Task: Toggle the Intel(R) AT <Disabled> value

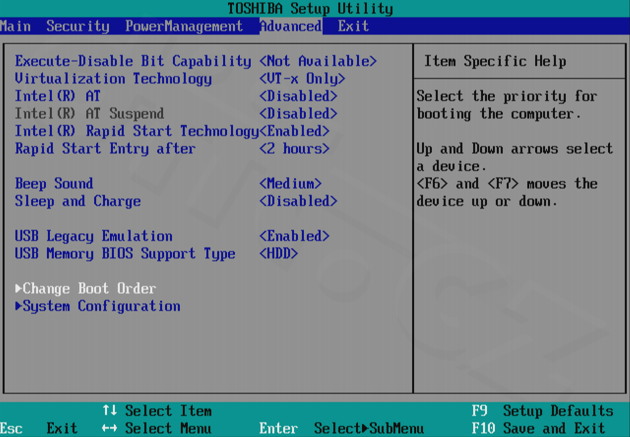Action: 298,96
